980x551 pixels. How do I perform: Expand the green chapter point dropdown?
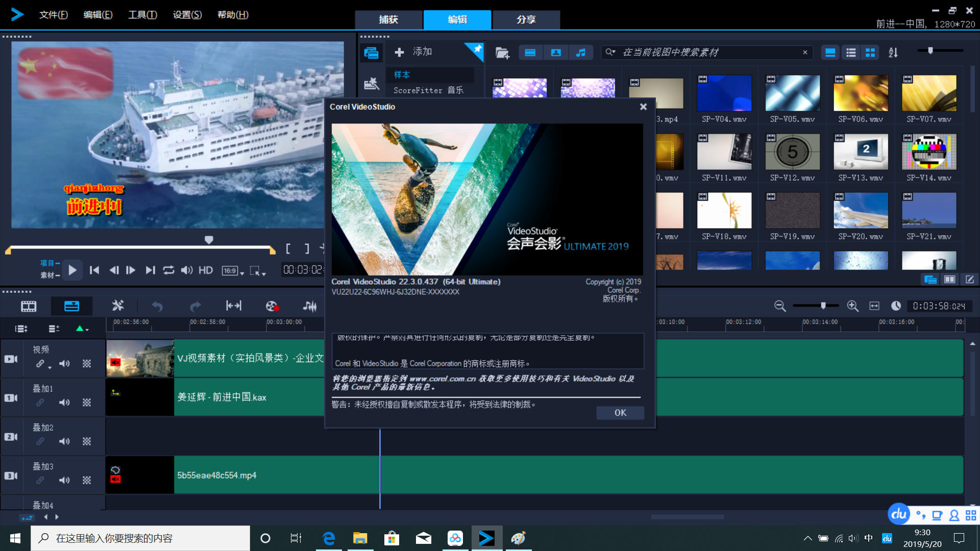tap(82, 329)
